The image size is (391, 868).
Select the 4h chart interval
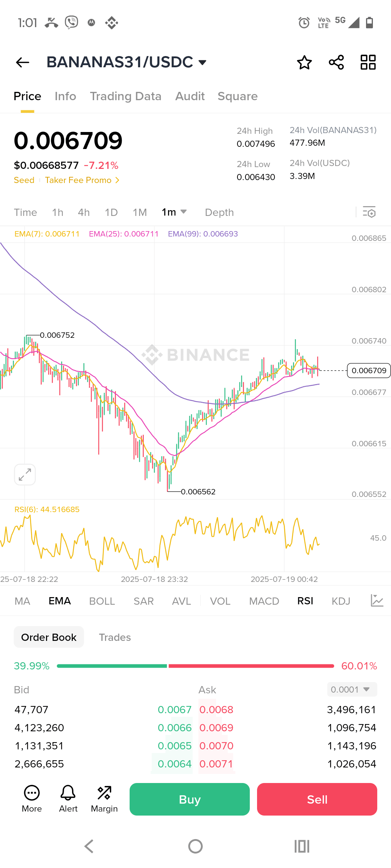84,212
